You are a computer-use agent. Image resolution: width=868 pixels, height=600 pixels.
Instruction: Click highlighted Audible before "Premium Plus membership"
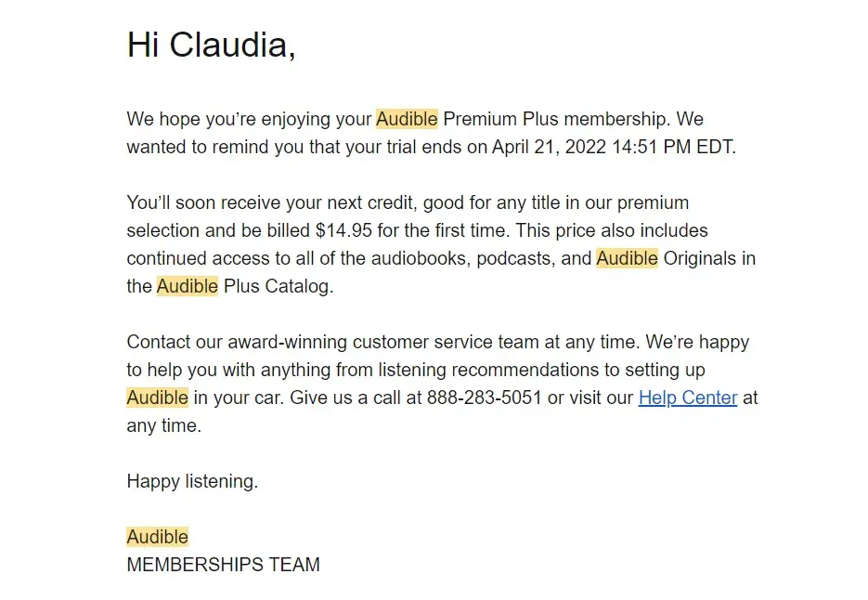406,120
